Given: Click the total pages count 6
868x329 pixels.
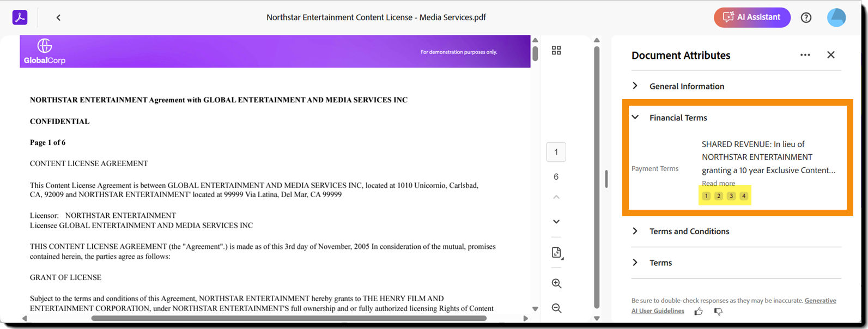Looking at the screenshot, I should tap(556, 176).
